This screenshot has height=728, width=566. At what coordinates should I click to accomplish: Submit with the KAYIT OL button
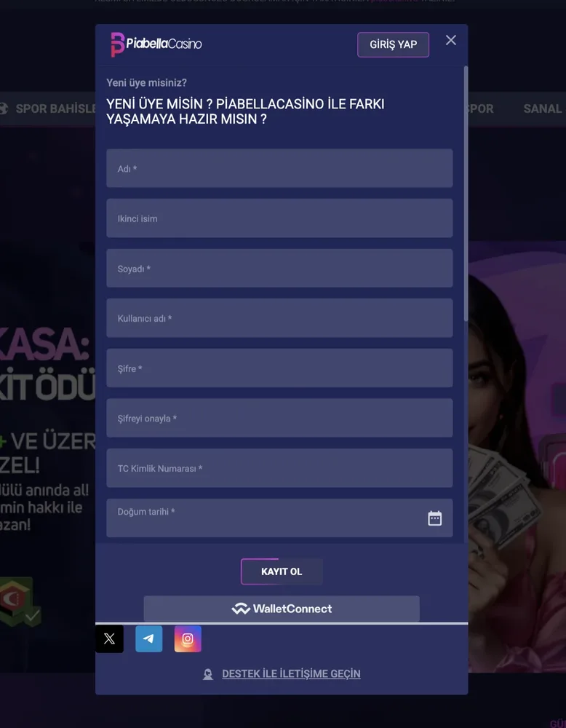(282, 571)
